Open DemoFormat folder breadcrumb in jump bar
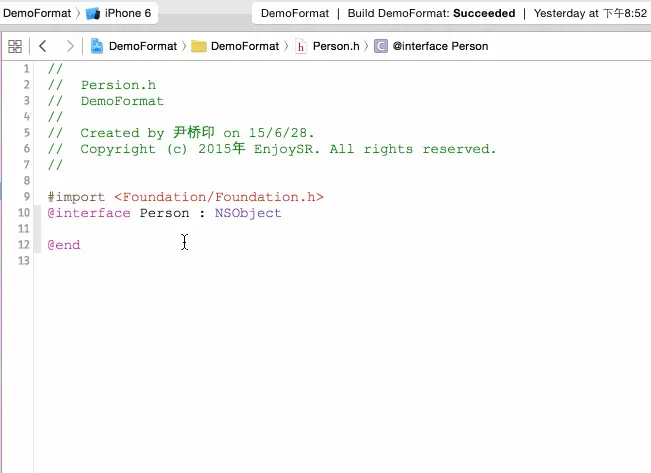Screen dimensions: 651x473 (x=245, y=46)
